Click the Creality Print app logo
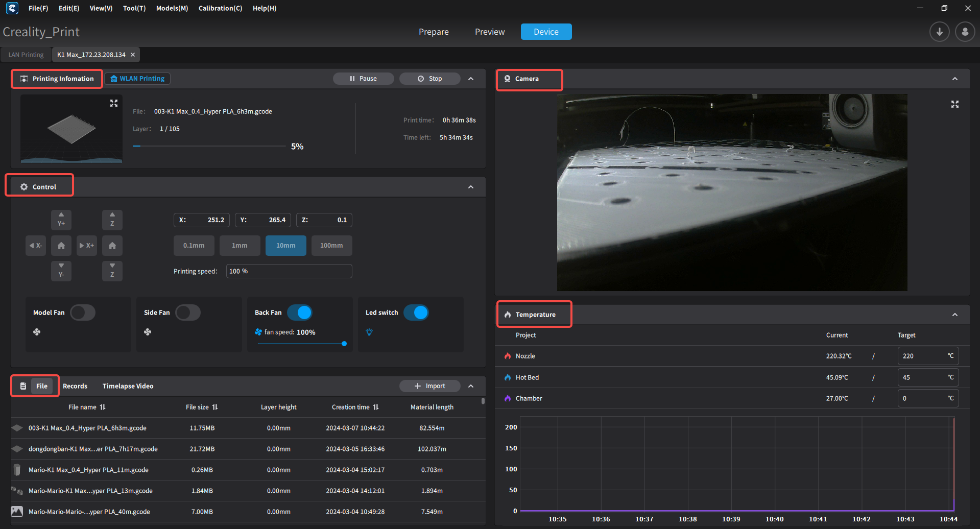This screenshot has width=980, height=529. (x=12, y=8)
